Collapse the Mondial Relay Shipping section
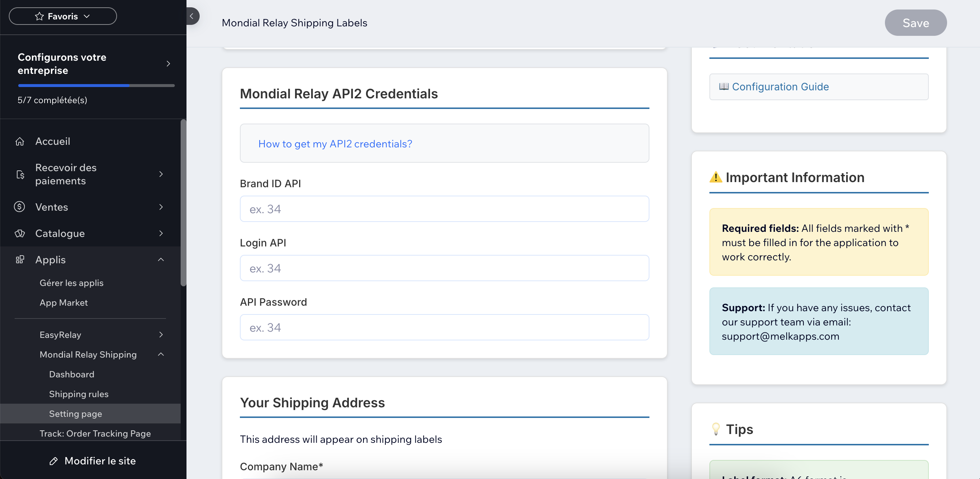This screenshot has width=980, height=479. [x=161, y=354]
